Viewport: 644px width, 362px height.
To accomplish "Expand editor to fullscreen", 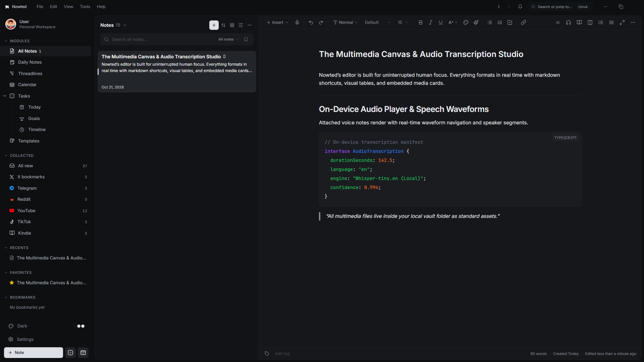I will (622, 22).
